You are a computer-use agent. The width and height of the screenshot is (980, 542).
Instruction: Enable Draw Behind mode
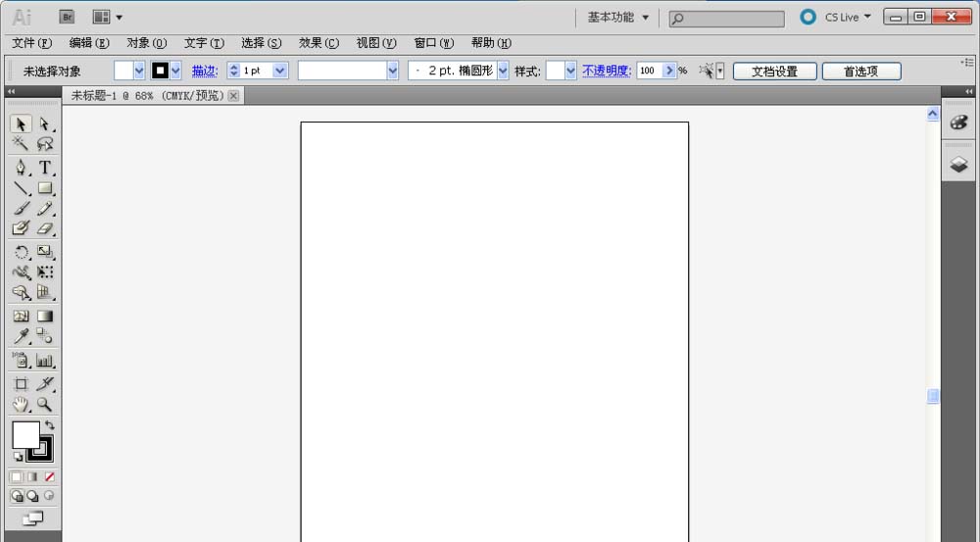[32, 496]
